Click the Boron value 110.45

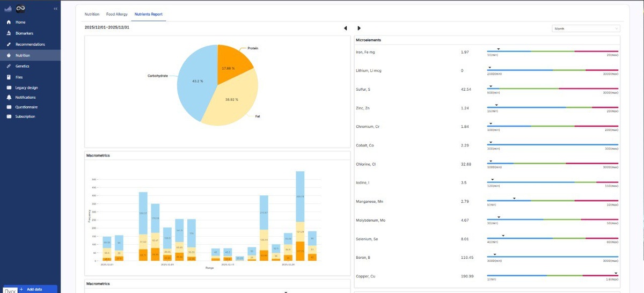467,258
